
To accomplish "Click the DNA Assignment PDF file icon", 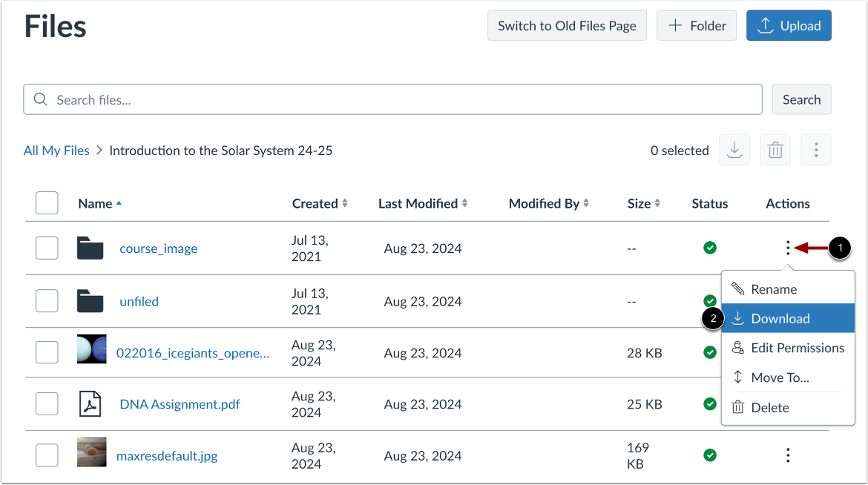I will pyautogui.click(x=91, y=404).
